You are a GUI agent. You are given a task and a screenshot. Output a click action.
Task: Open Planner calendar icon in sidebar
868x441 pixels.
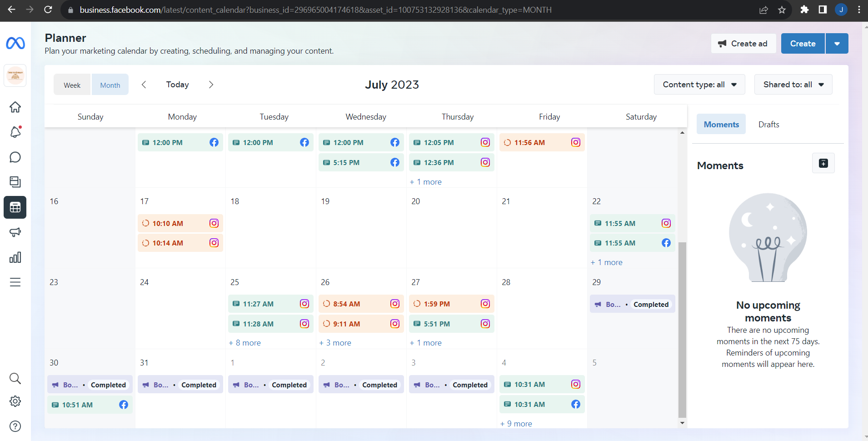[x=15, y=207]
